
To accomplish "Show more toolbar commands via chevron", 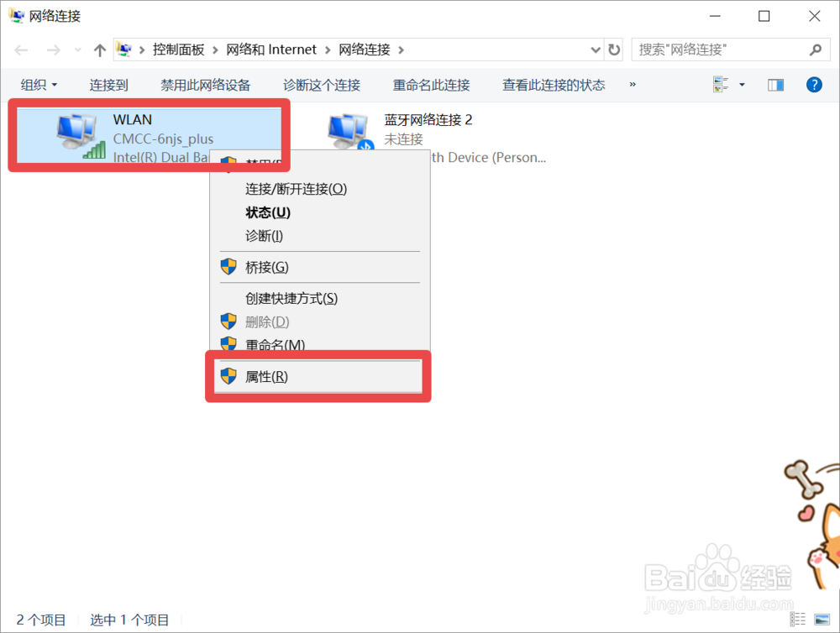I will tap(633, 85).
